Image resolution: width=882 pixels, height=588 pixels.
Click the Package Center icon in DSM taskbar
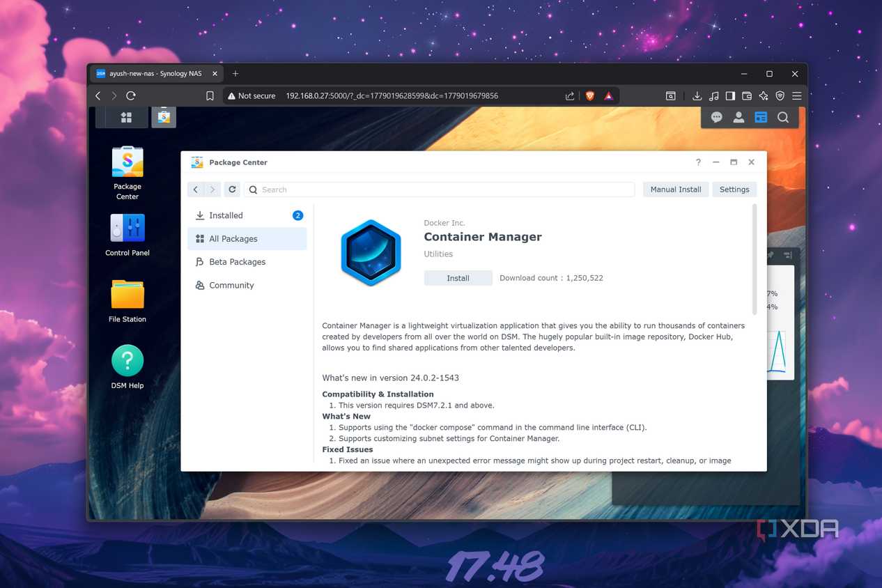[164, 117]
